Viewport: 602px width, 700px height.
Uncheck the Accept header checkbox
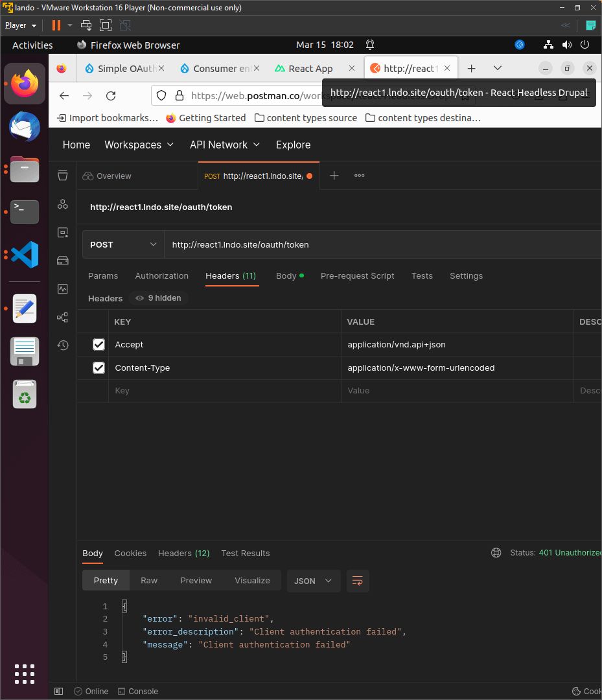[x=98, y=345]
